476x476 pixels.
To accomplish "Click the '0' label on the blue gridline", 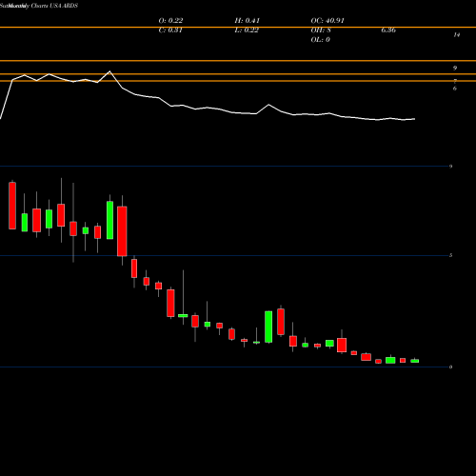I will click(450, 367).
